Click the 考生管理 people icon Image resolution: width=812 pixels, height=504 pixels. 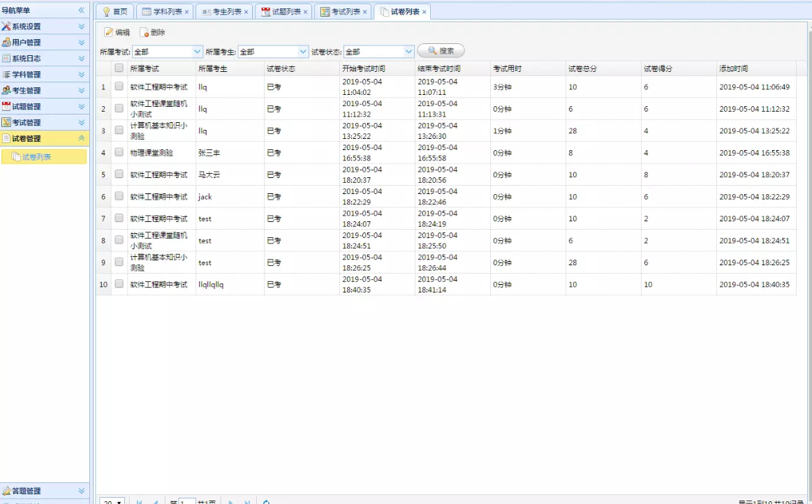coord(6,91)
